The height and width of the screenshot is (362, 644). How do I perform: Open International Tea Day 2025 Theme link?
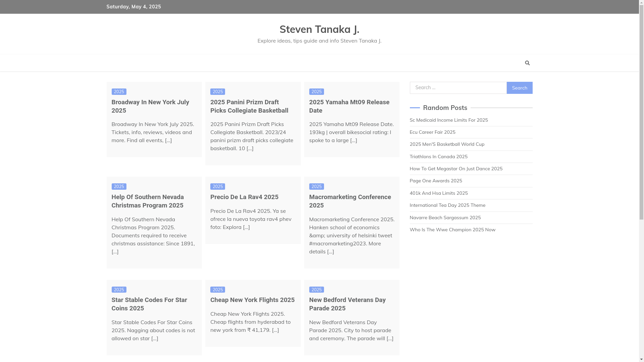pyautogui.click(x=447, y=205)
